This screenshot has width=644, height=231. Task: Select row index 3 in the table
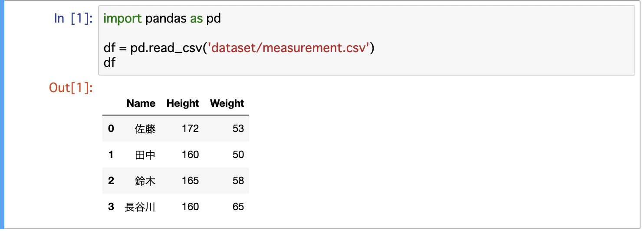point(111,207)
